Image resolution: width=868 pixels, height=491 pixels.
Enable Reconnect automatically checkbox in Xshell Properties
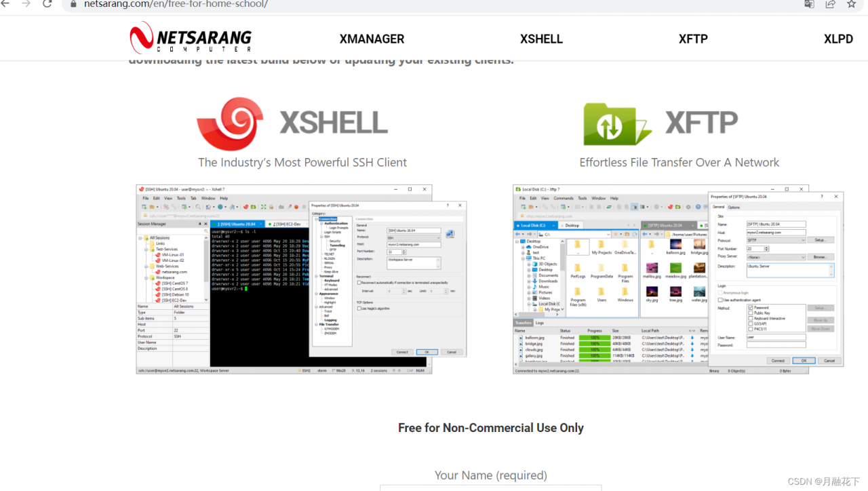point(359,282)
